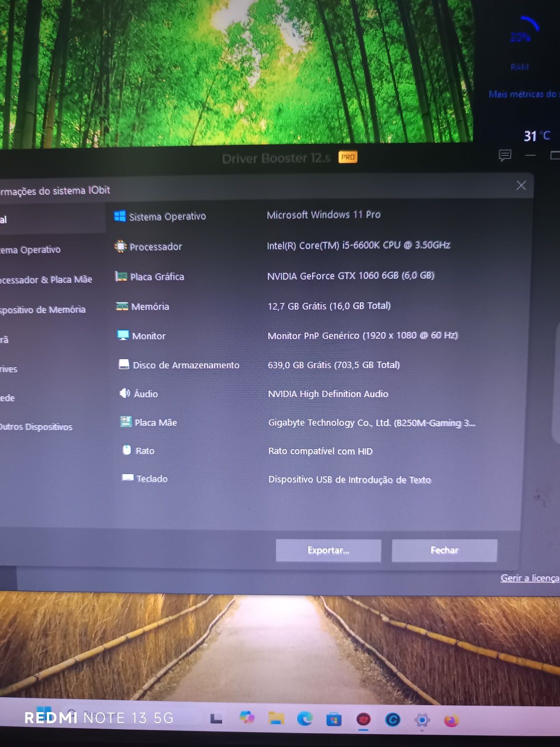Select the NVIDIA GeForce GTX 1060 6GB value

point(351,275)
